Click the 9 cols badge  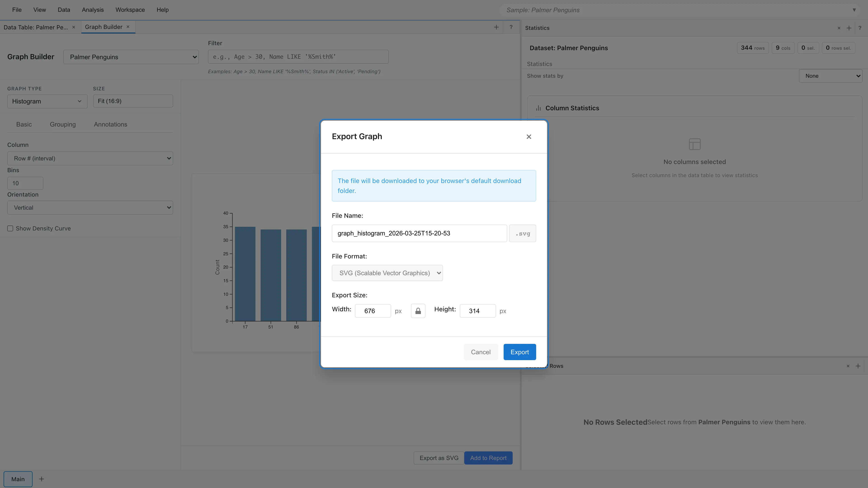click(x=783, y=48)
